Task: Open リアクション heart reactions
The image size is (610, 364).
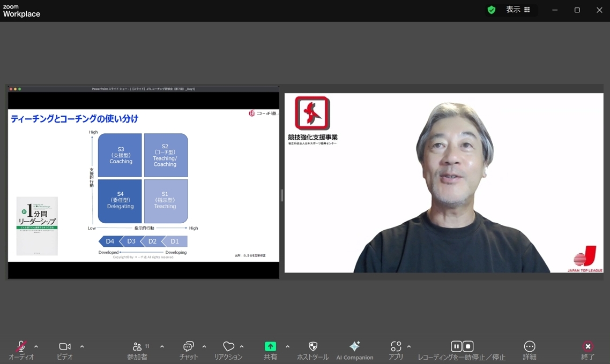Action: click(x=228, y=346)
